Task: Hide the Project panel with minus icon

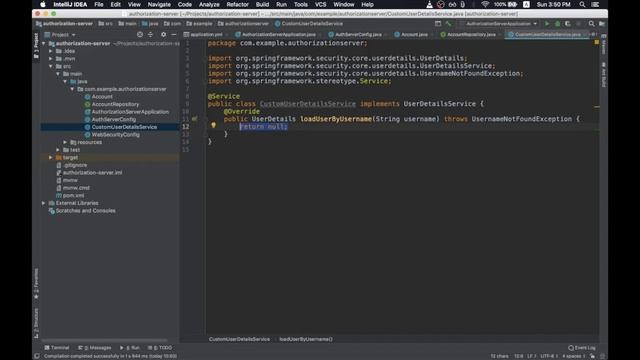Action: [174, 35]
